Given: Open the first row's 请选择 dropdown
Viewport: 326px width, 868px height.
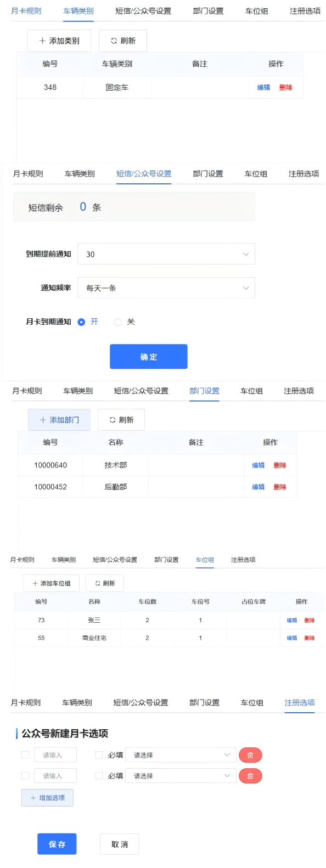Looking at the screenshot, I should [181, 755].
